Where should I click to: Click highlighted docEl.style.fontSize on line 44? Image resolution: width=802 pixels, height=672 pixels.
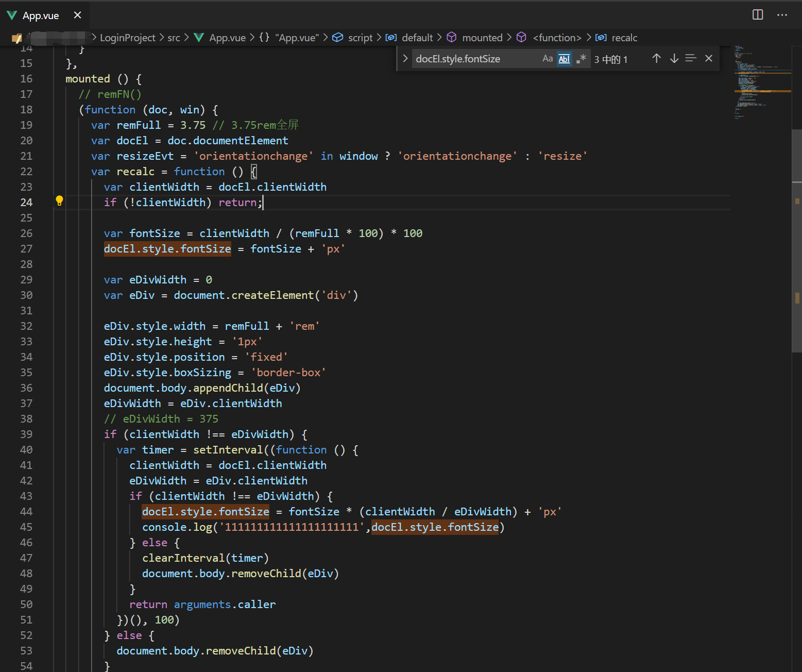click(x=206, y=512)
